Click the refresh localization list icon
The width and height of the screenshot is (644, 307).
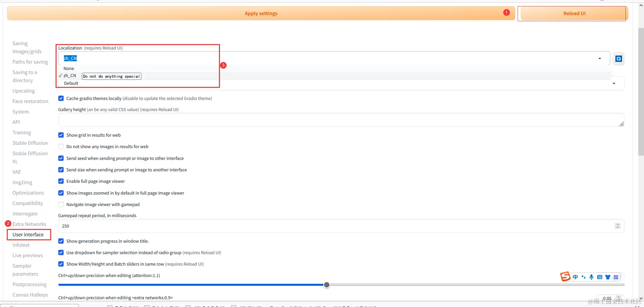(618, 59)
